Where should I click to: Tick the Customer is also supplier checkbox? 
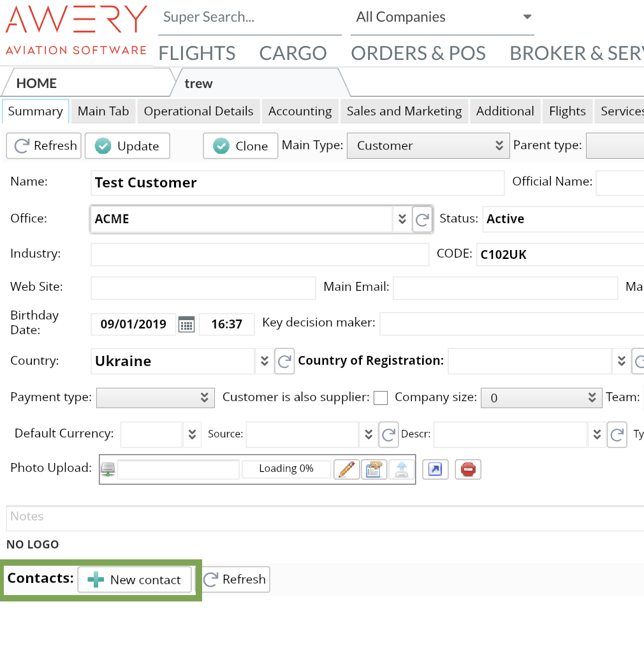(381, 398)
